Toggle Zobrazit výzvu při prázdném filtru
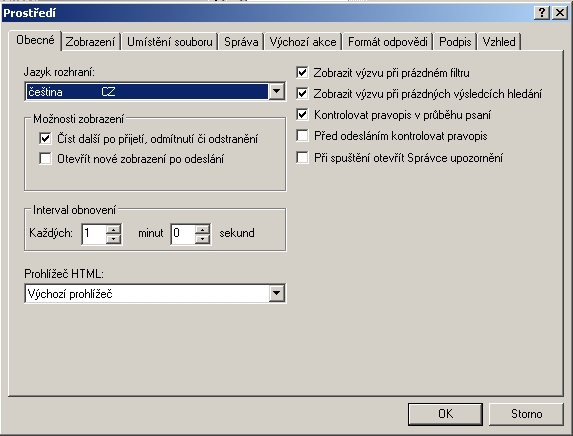The image size is (573, 436). (x=302, y=72)
